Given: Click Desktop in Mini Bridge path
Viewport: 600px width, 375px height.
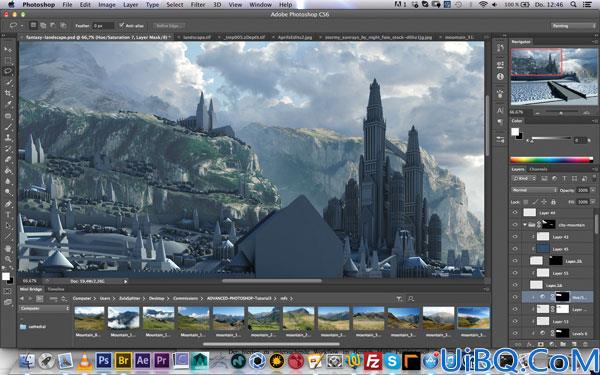Looking at the screenshot, I should tap(157, 298).
